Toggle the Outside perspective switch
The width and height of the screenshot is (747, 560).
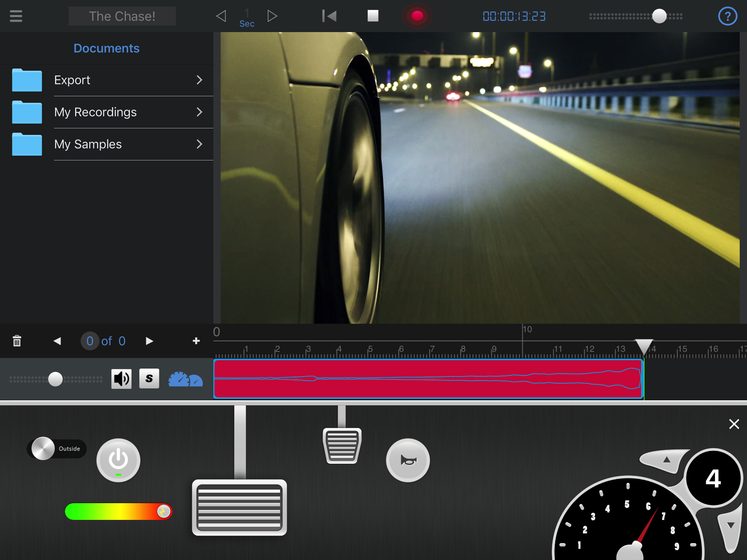click(x=57, y=448)
